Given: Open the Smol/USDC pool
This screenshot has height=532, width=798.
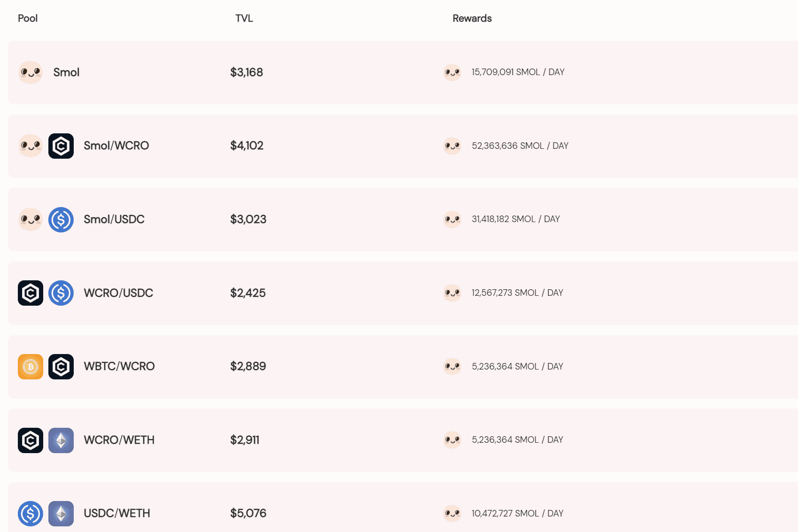Looking at the screenshot, I should click(114, 219).
